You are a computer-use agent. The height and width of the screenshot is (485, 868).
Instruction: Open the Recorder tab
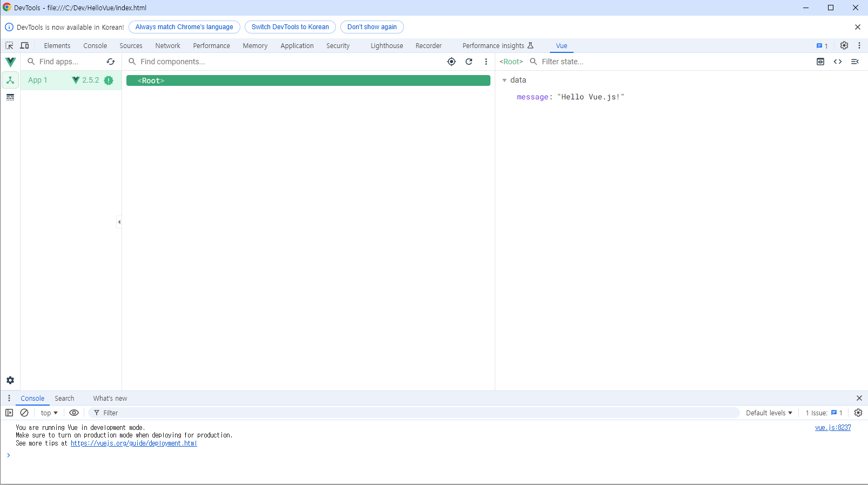point(429,46)
